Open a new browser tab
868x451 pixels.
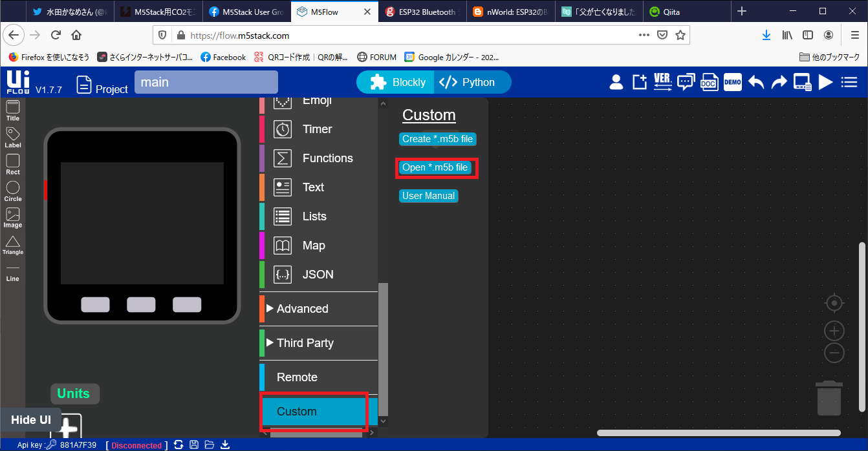[x=742, y=12]
